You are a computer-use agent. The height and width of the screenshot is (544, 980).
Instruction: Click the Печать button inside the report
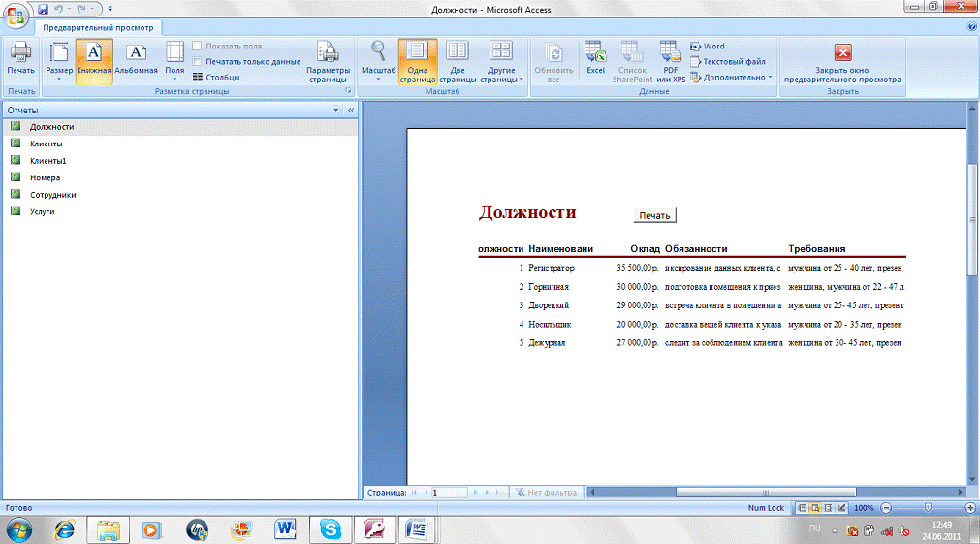tap(654, 215)
